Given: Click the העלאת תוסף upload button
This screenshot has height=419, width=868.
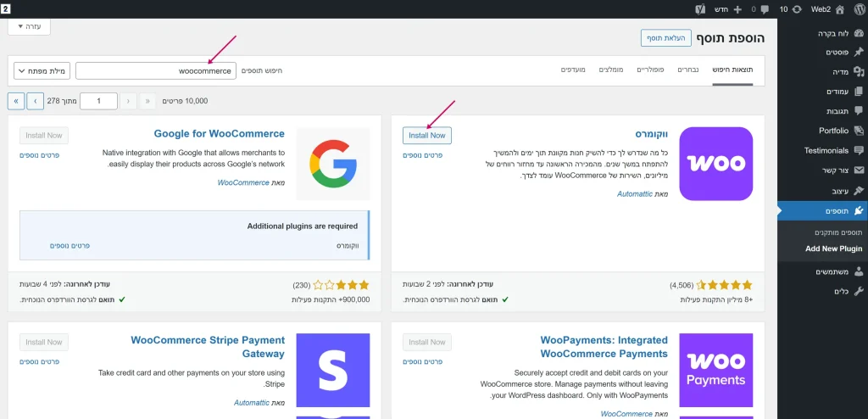Looking at the screenshot, I should coord(666,37).
